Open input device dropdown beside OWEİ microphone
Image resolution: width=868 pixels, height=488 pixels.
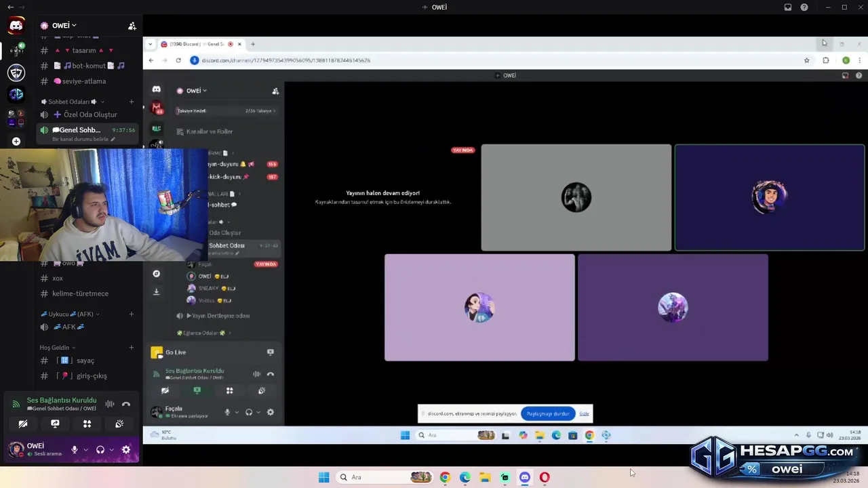[85, 449]
